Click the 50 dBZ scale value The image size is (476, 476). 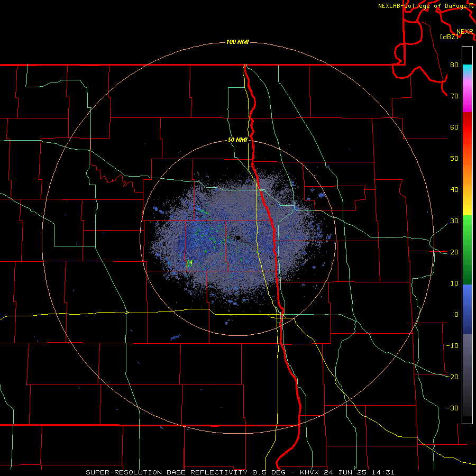pyautogui.click(x=454, y=159)
